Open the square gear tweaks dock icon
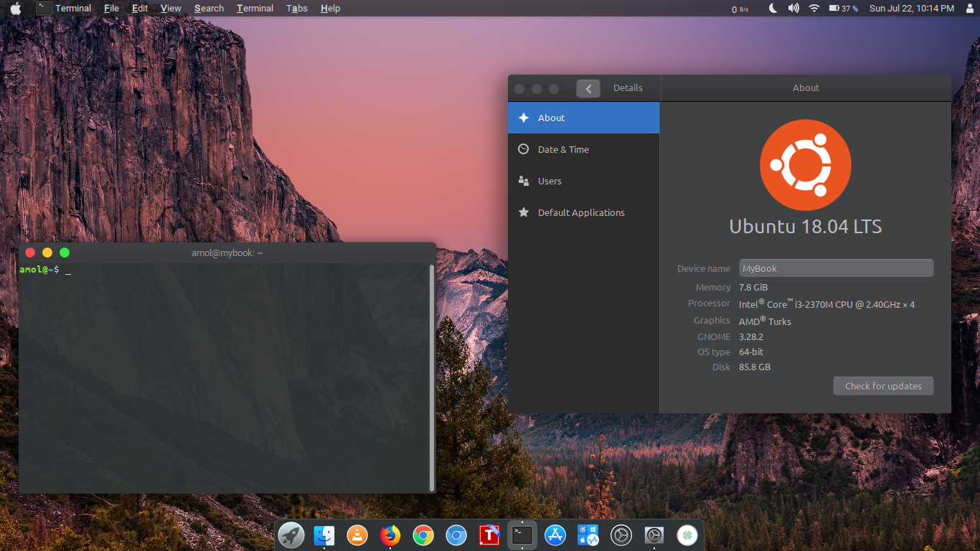Image resolution: width=980 pixels, height=551 pixels. pos(654,535)
